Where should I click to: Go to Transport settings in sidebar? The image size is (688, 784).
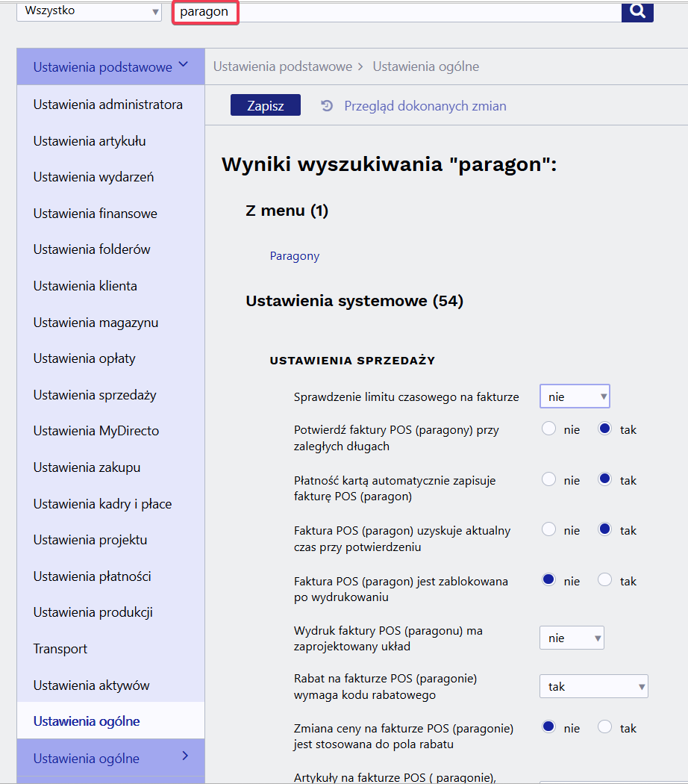point(60,649)
